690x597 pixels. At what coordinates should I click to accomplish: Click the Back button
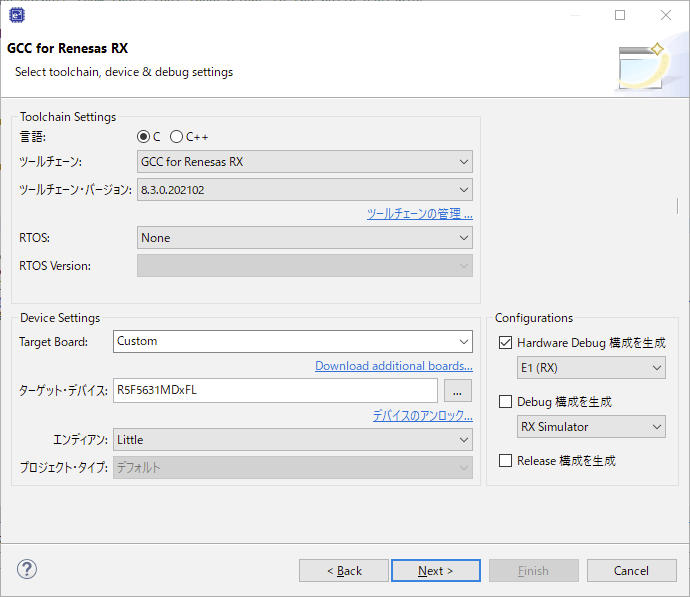344,571
